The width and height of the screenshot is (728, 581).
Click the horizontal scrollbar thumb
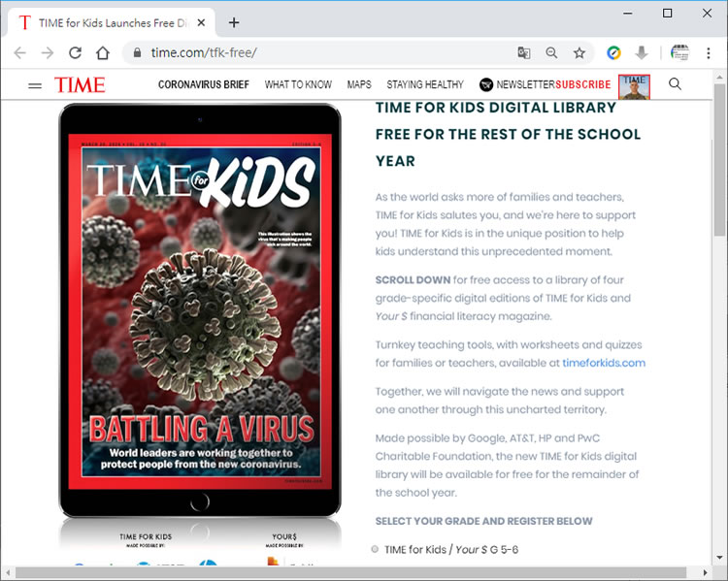click(x=350, y=572)
